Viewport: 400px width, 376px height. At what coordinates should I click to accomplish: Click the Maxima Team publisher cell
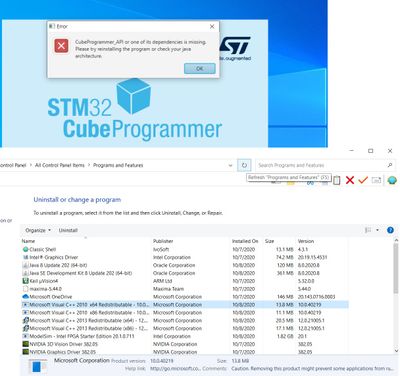[168, 289]
